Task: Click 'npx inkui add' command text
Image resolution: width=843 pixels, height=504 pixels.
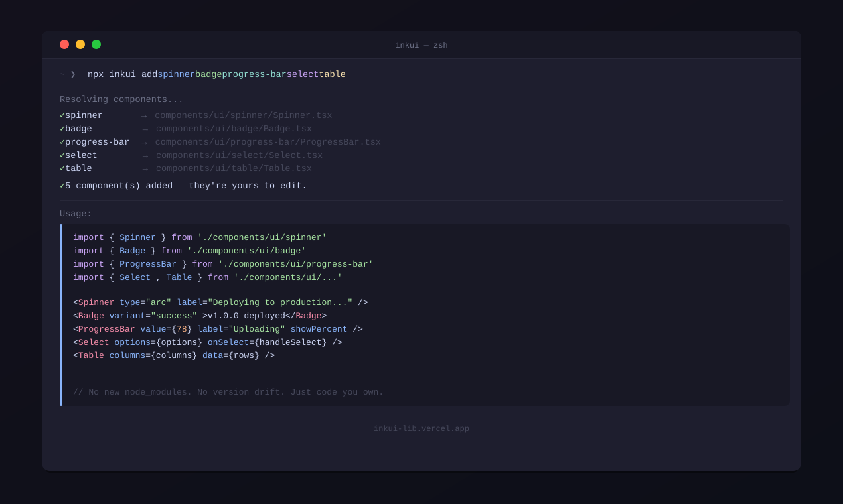Action: point(122,75)
